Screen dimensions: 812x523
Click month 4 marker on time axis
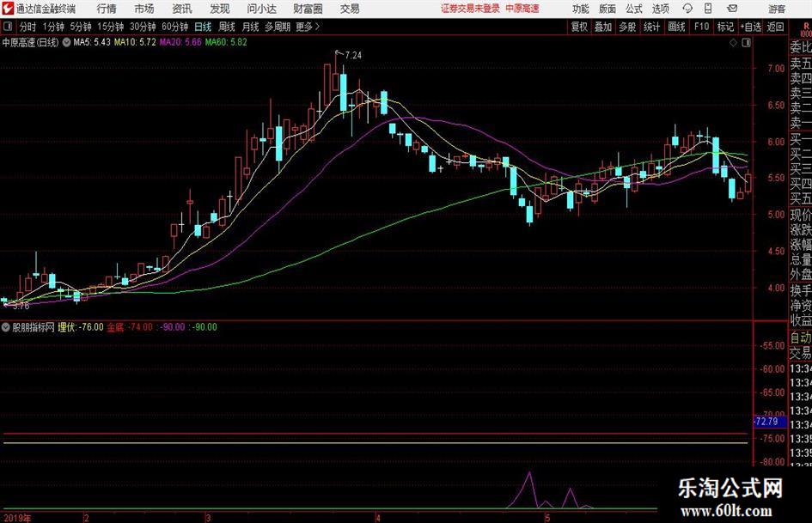click(x=378, y=518)
